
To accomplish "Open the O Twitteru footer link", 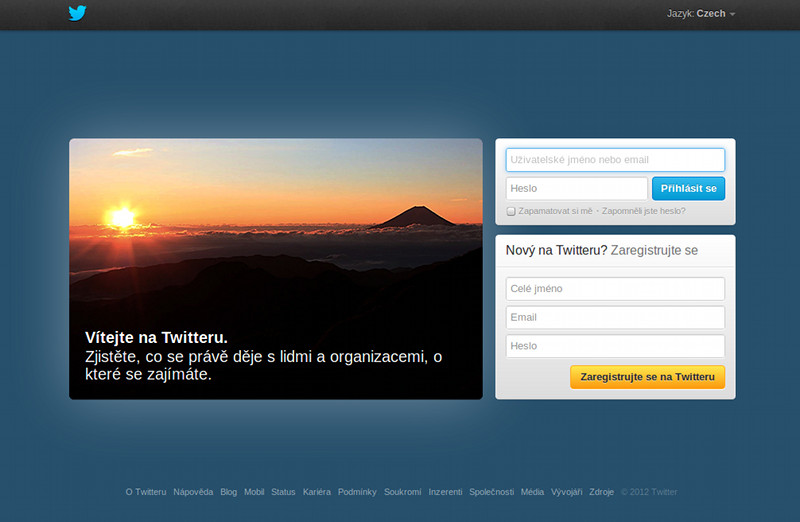I will coord(146,492).
